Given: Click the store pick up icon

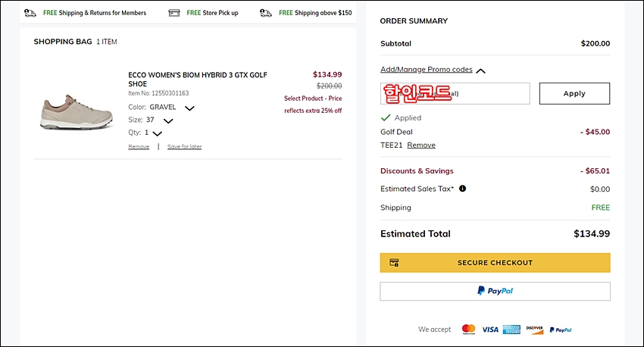Looking at the screenshot, I should [174, 13].
